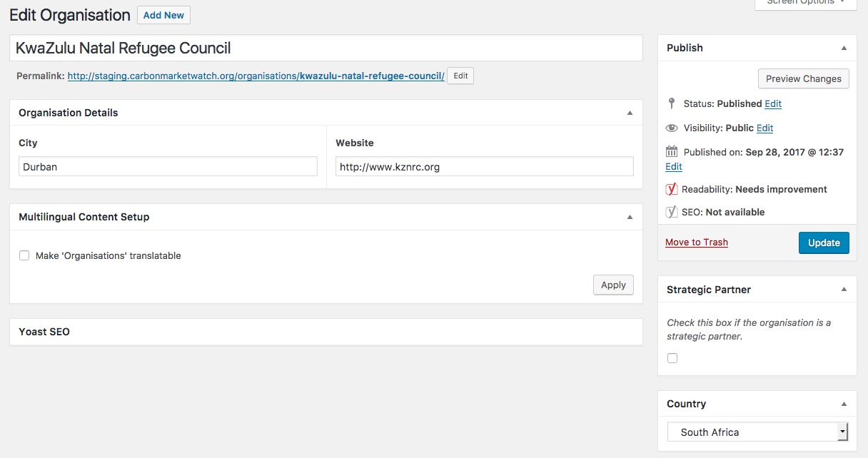Edit the Public visibility link

(764, 128)
